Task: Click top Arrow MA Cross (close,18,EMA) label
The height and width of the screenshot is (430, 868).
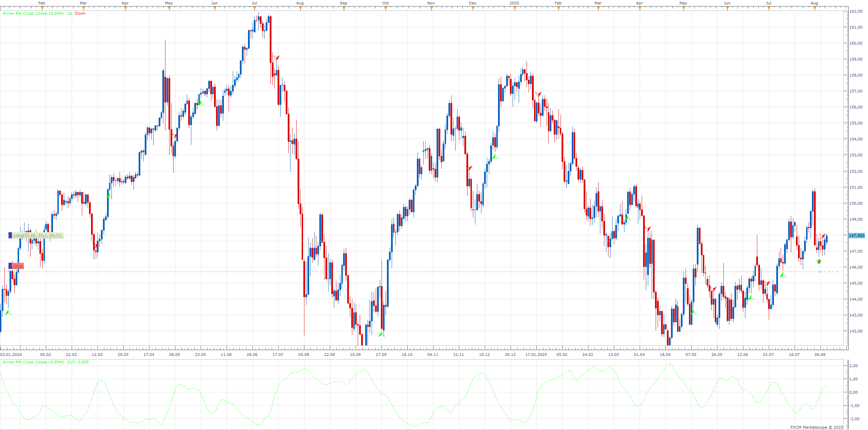Action: pyautogui.click(x=33, y=13)
